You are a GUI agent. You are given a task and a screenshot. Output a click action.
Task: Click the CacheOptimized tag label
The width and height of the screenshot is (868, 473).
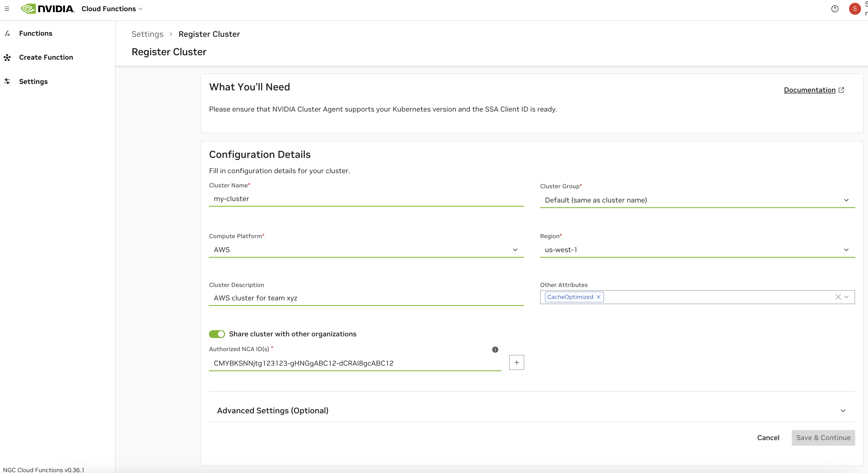[x=570, y=297]
